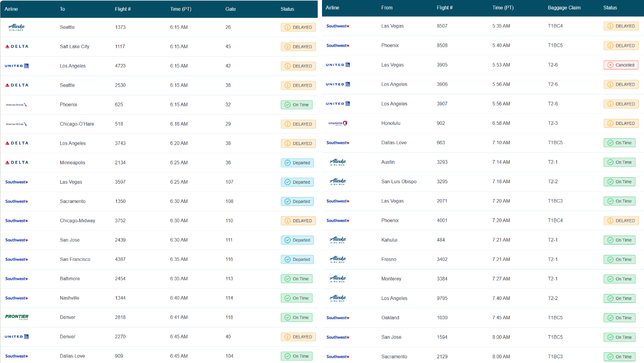
Task: Click the DELAYED badge for Honolulu flight 902
Action: pos(621,123)
